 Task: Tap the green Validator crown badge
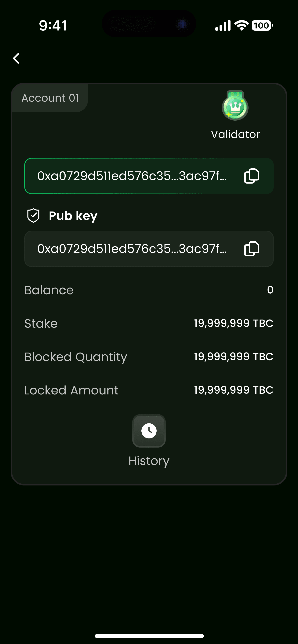click(235, 106)
